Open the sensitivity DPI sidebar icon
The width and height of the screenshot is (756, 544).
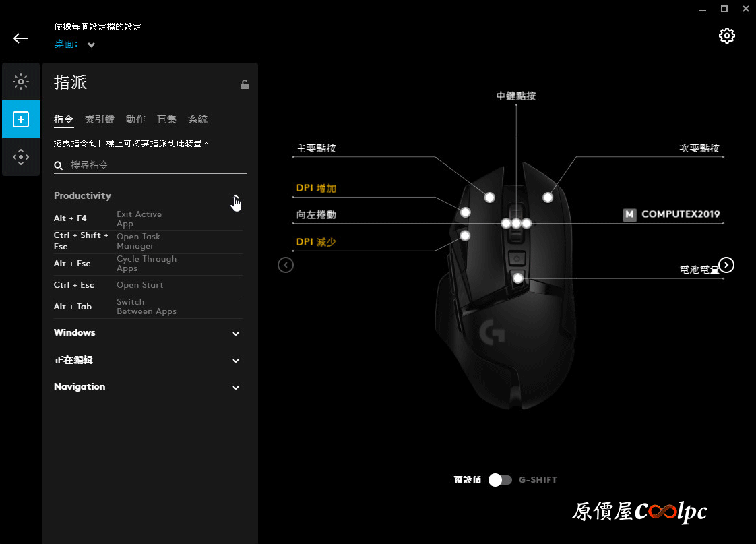pyautogui.click(x=21, y=157)
